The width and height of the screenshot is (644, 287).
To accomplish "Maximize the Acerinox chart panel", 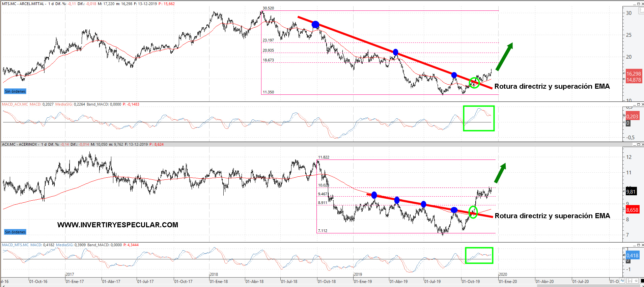I will (x=638, y=144).
